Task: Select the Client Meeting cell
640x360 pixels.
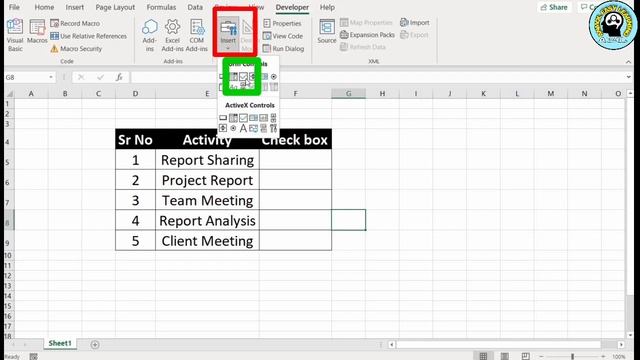Action: 207,241
